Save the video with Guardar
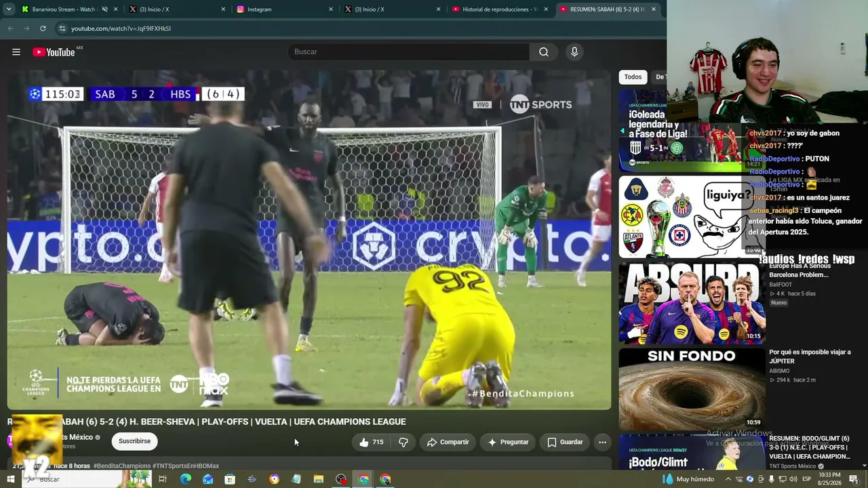 point(565,442)
